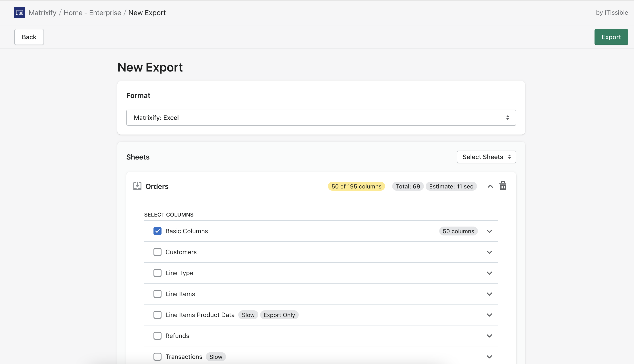The height and width of the screenshot is (364, 634).
Task: Expand the Transactions column group
Action: (489, 357)
